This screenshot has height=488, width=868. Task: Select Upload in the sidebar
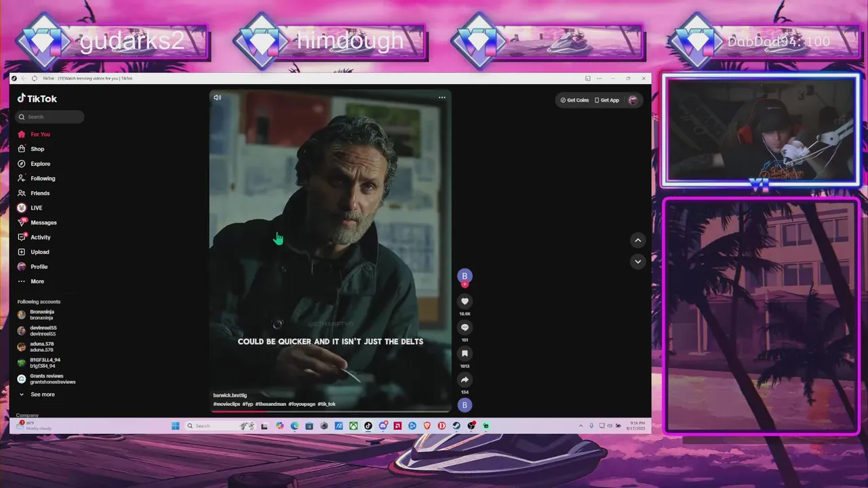coord(34,252)
